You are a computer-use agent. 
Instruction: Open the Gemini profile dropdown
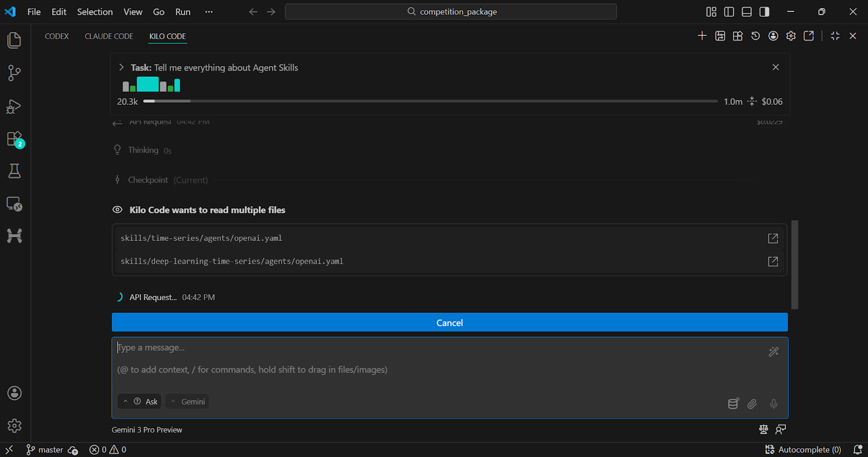[x=187, y=402]
